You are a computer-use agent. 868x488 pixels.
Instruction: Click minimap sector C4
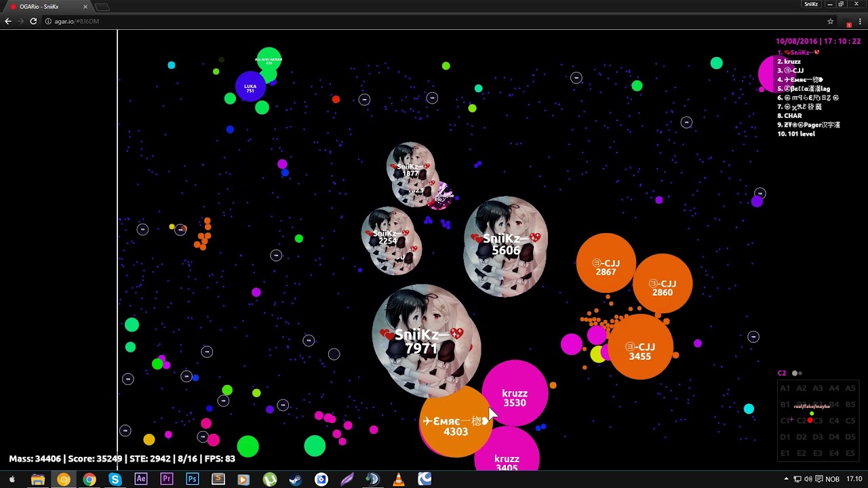[x=834, y=421]
